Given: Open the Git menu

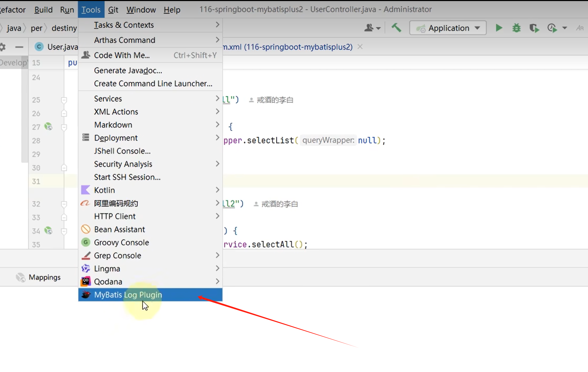Looking at the screenshot, I should 113,10.
